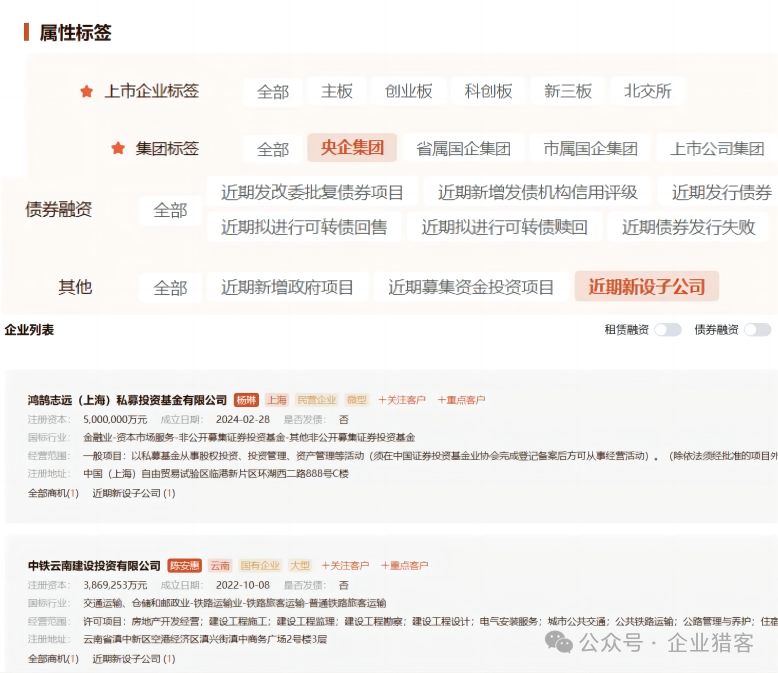
Task: Click the 交通运输 industry classification text
Action: 235,604
